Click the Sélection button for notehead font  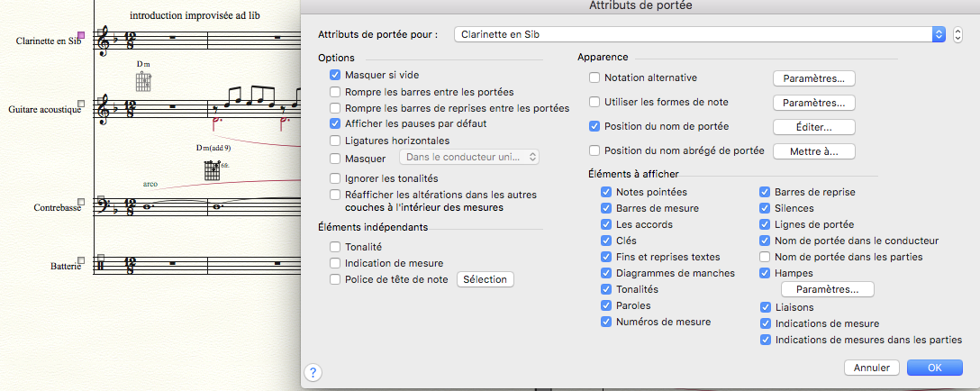[485, 279]
